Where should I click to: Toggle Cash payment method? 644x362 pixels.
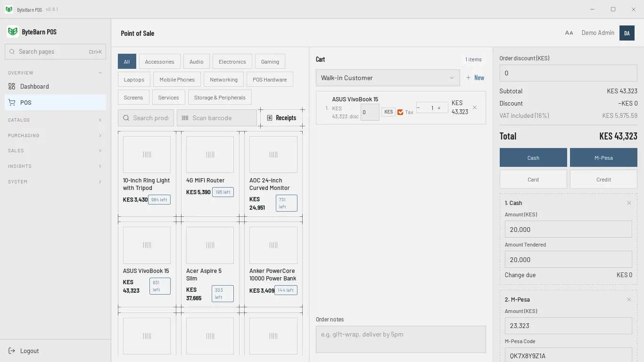pyautogui.click(x=533, y=157)
